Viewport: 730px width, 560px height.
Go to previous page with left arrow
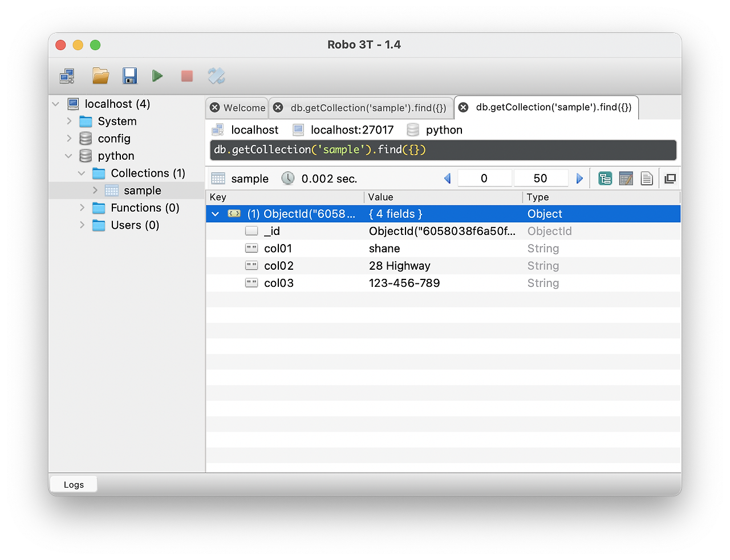448,178
